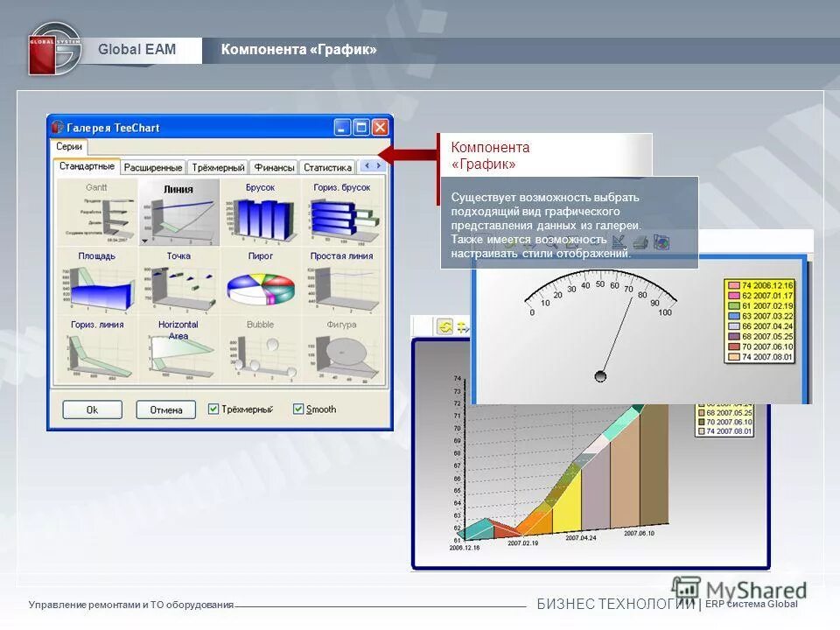The image size is (840, 630).
Task: Select the Простая линия chart type
Action: coord(342,282)
